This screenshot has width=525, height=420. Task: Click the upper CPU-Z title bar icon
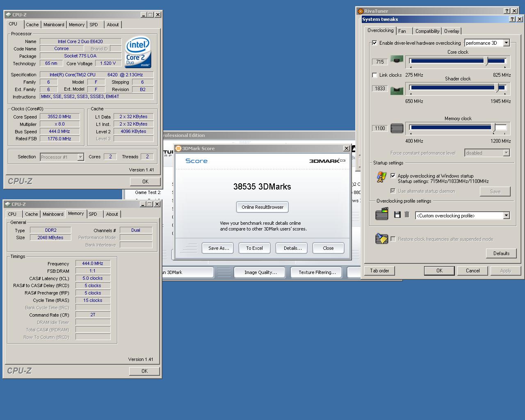click(9, 15)
